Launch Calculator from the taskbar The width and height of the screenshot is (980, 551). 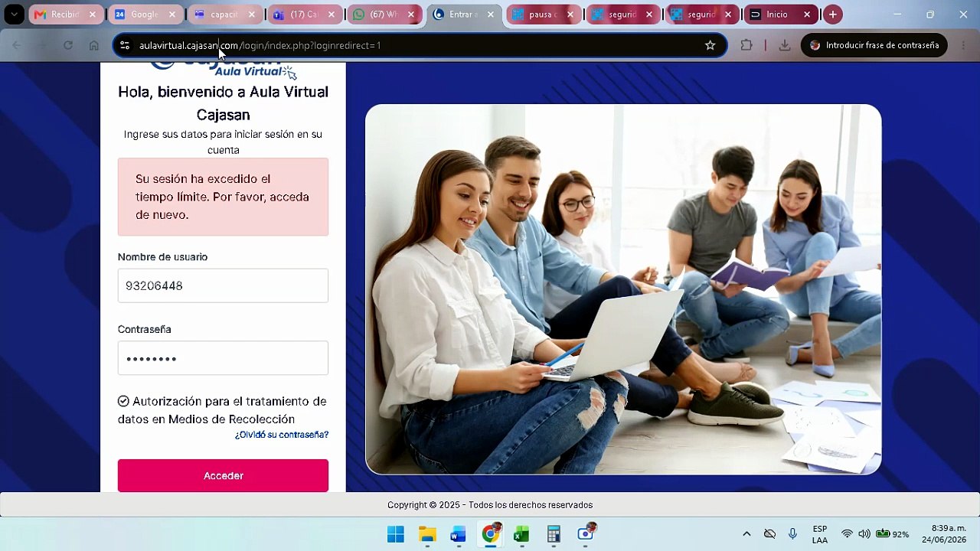coord(554,534)
